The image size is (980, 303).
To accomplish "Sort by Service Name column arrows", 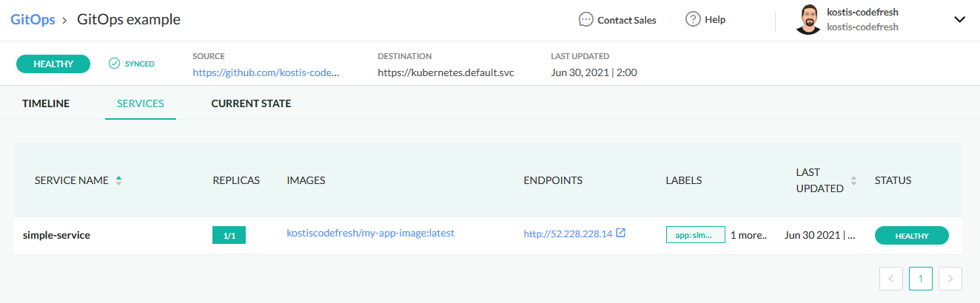I will coord(119,180).
